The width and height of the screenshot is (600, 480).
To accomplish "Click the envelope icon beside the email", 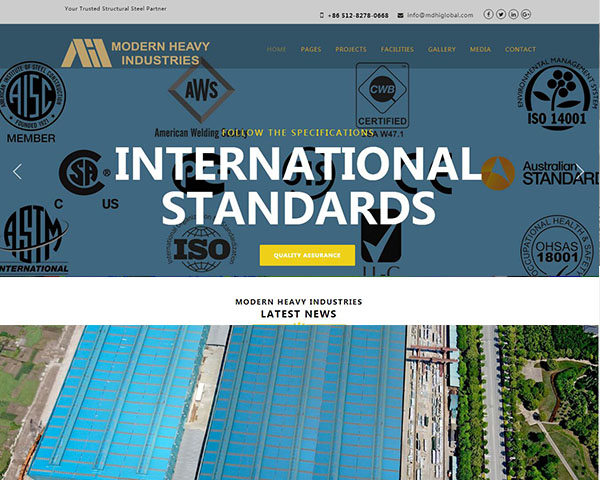I will pos(401,15).
